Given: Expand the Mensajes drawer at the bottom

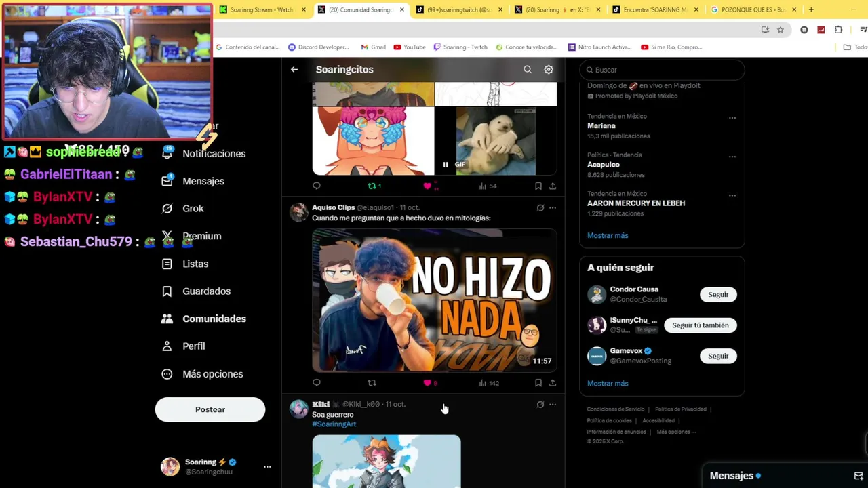Looking at the screenshot, I should [785, 476].
